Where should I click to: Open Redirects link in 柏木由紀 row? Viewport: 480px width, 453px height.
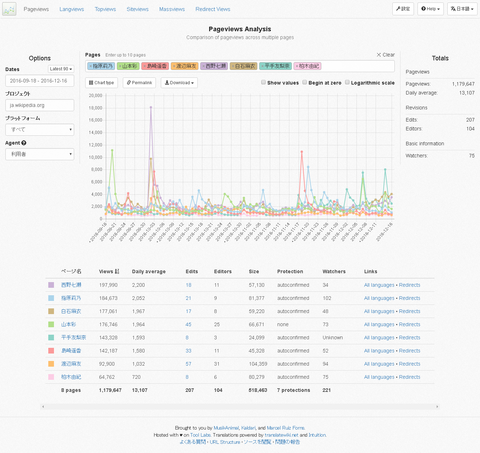409,377
